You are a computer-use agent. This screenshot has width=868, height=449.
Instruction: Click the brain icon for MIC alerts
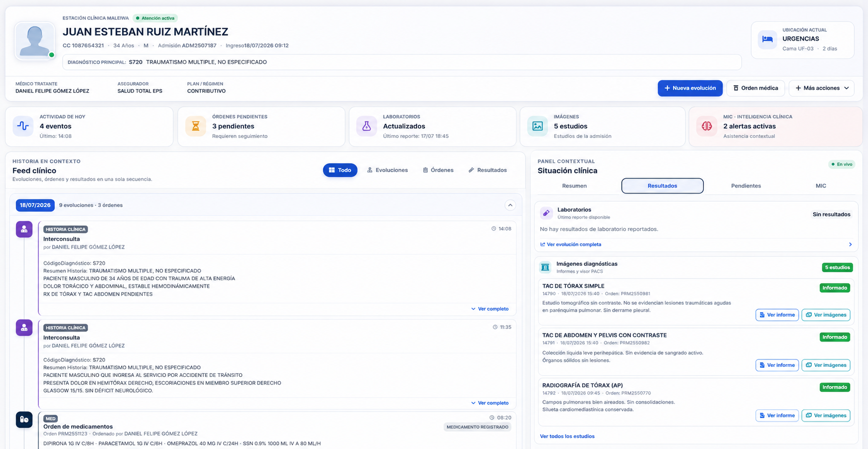tap(707, 126)
